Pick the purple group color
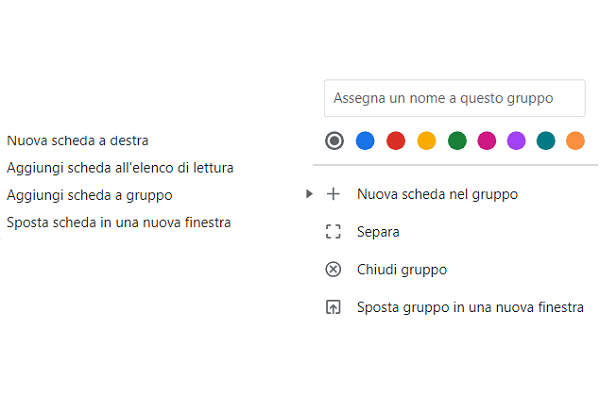The image size is (600, 400). click(x=516, y=141)
